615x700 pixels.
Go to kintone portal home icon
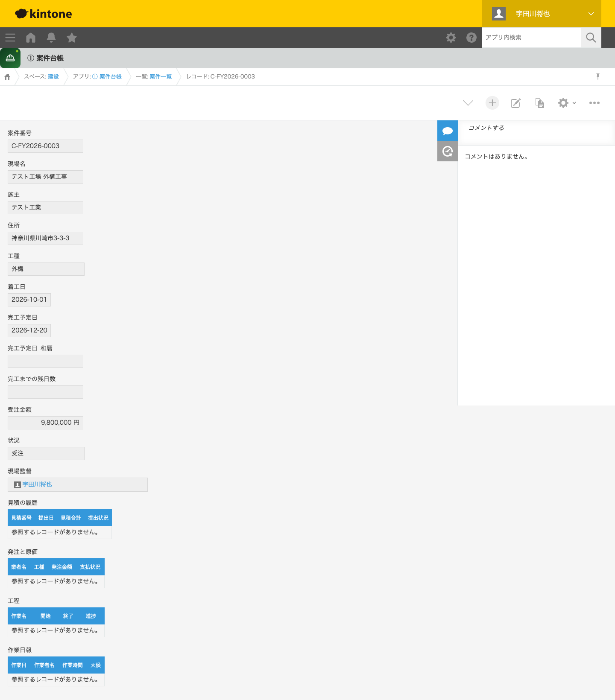coord(31,38)
